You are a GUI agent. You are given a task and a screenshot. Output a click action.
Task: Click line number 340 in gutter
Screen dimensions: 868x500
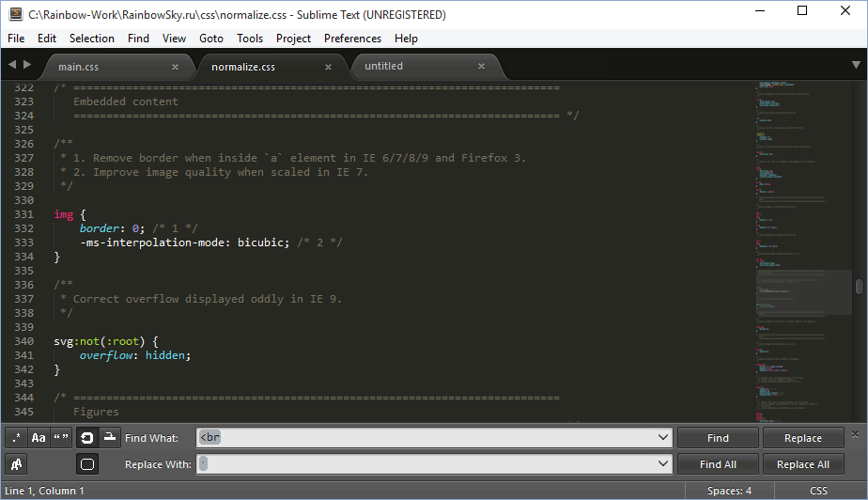pyautogui.click(x=23, y=341)
